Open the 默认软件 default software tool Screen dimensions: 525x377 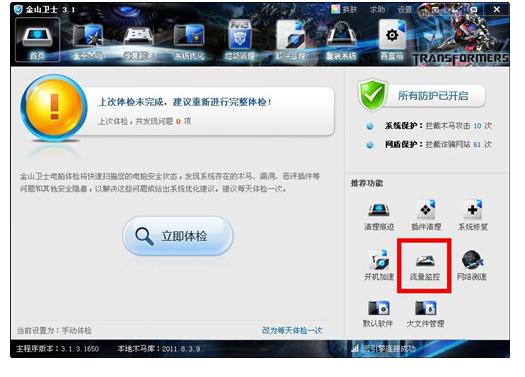coord(378,313)
